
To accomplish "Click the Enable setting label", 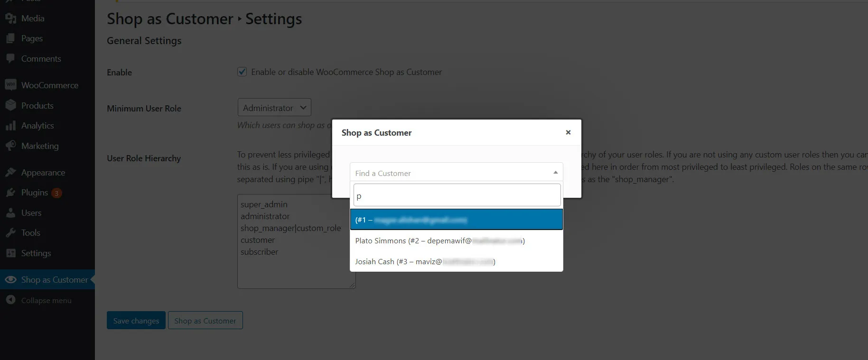I will (x=119, y=72).
